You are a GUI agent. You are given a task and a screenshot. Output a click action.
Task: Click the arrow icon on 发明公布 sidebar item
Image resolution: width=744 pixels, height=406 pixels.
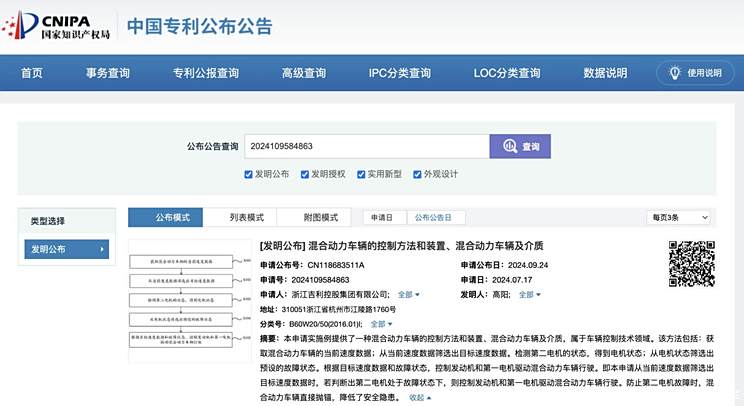coord(101,249)
